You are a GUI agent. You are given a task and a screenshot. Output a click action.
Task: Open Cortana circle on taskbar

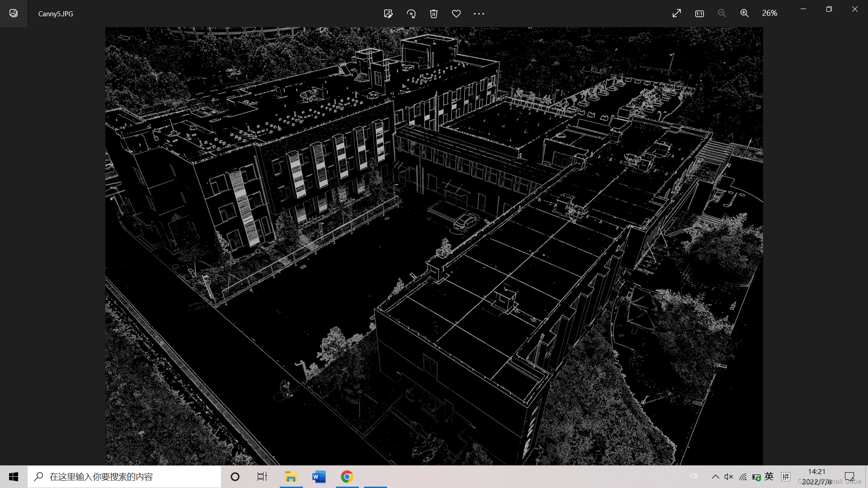pos(235,477)
